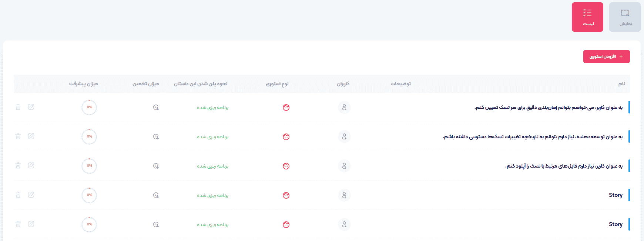Open assign user icon in first story row

click(344, 107)
